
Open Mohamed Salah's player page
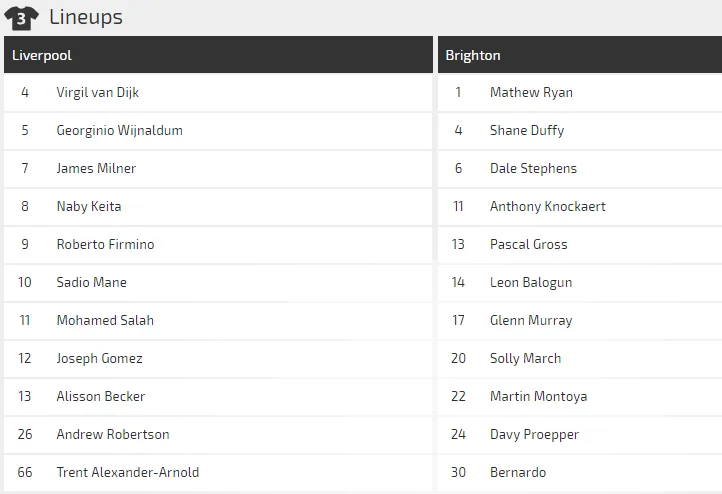[x=105, y=320]
